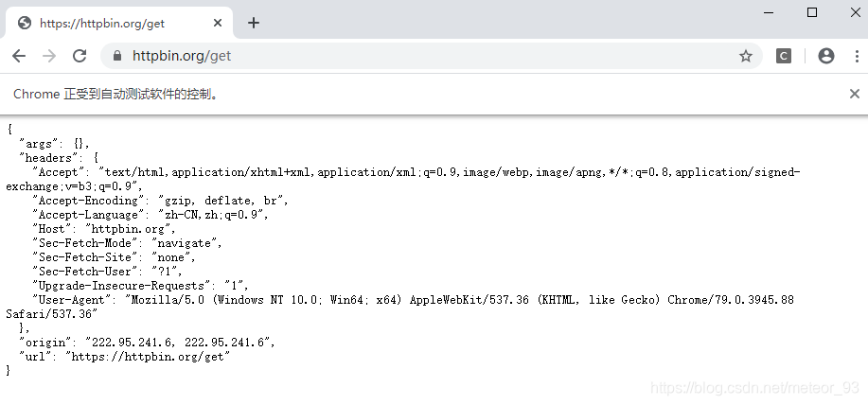Maximize the Chrome window

[x=812, y=12]
